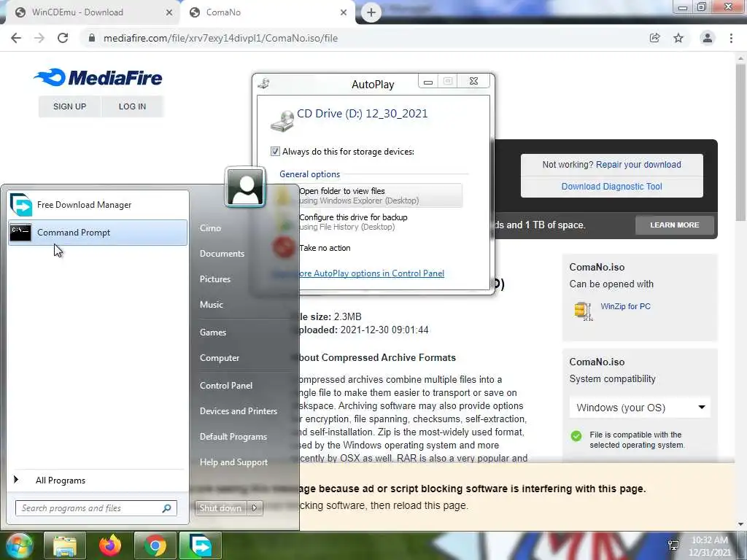
Task: Click the Command Prompt icon
Action: 20,233
